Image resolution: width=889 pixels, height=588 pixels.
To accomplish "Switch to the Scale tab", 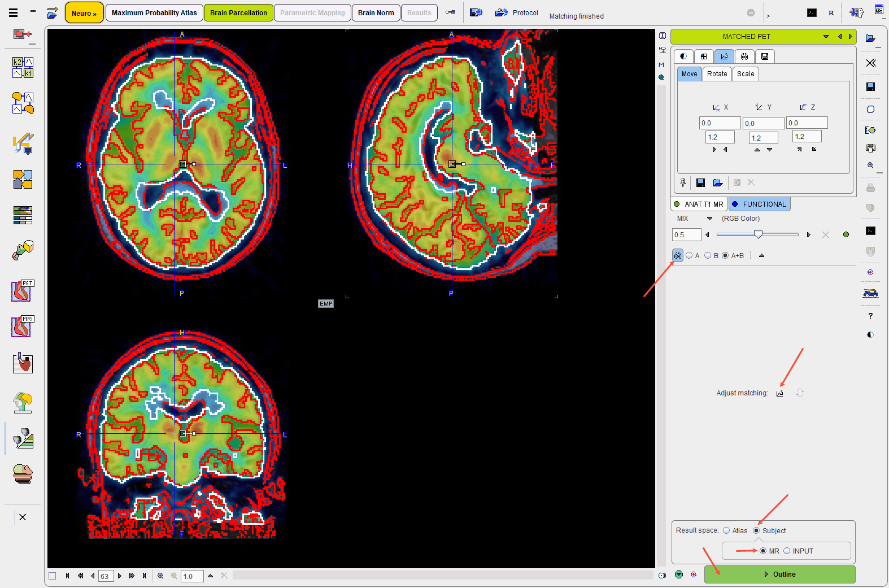I will click(746, 73).
